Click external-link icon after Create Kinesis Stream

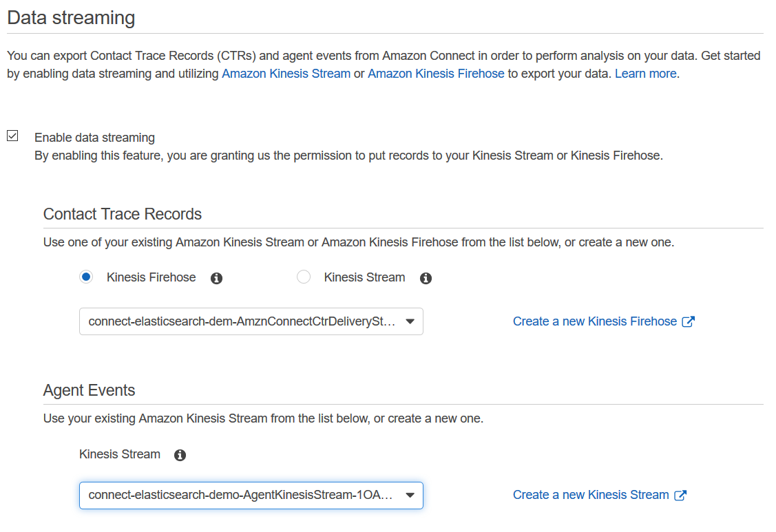pos(680,495)
